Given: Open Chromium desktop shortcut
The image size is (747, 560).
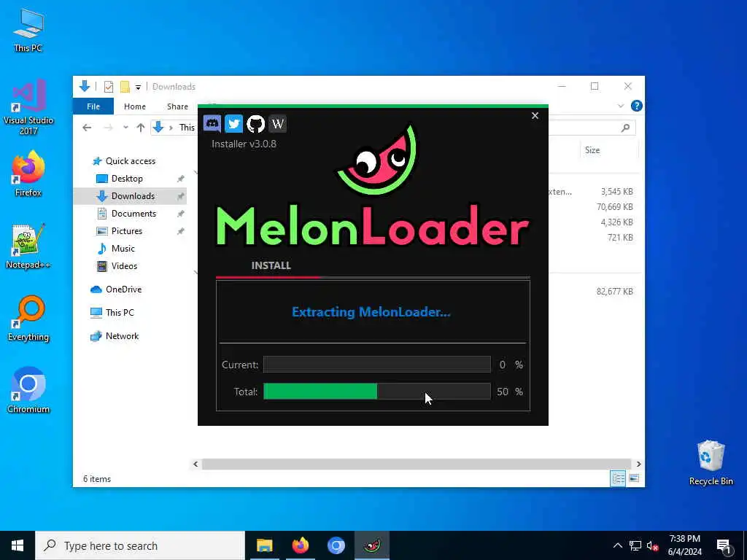Looking at the screenshot, I should pos(28,391).
